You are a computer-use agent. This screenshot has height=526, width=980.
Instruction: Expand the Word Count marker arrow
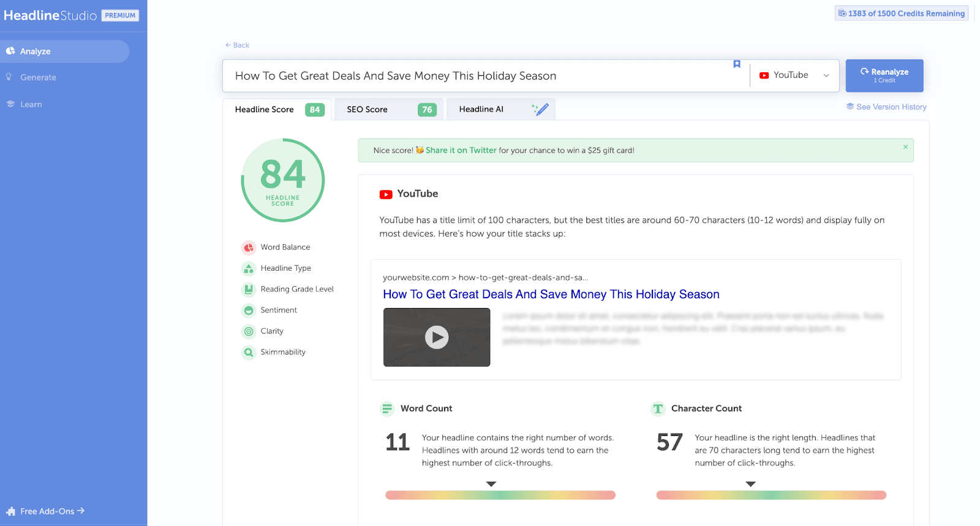click(491, 484)
